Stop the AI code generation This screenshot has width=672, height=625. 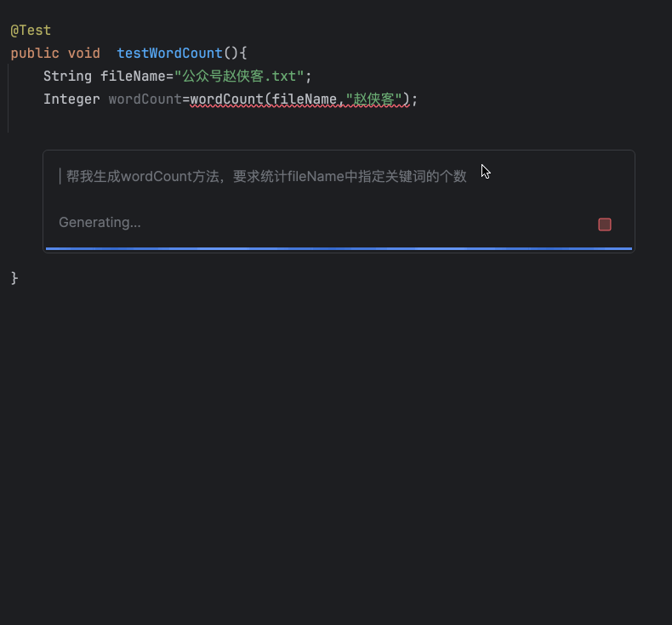605,224
